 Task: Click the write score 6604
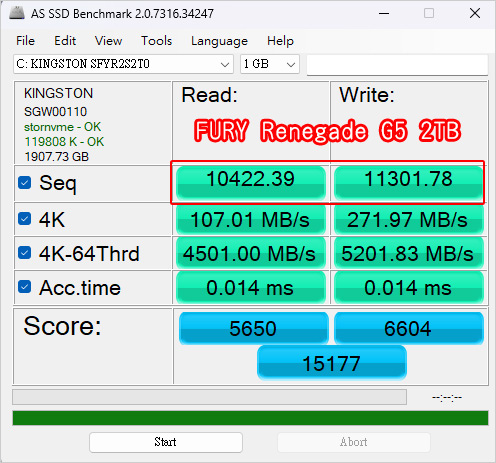(409, 328)
